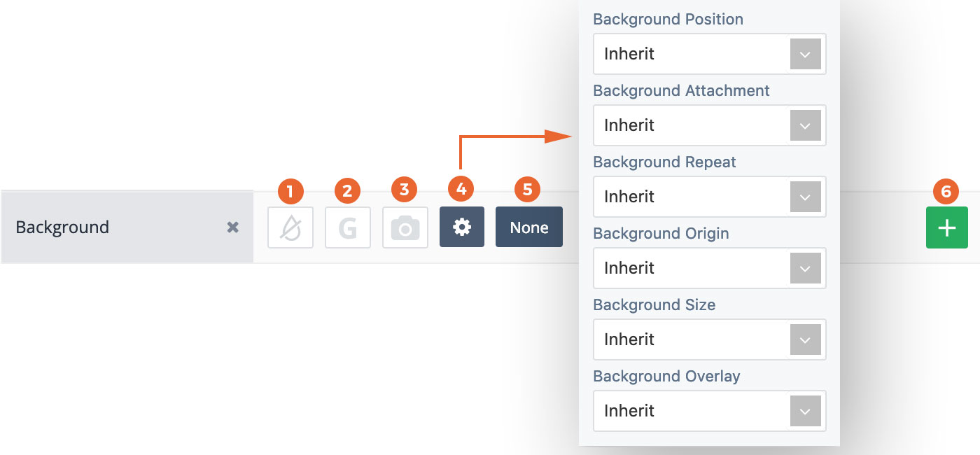Open the Background Position dropdown

pyautogui.click(x=710, y=54)
